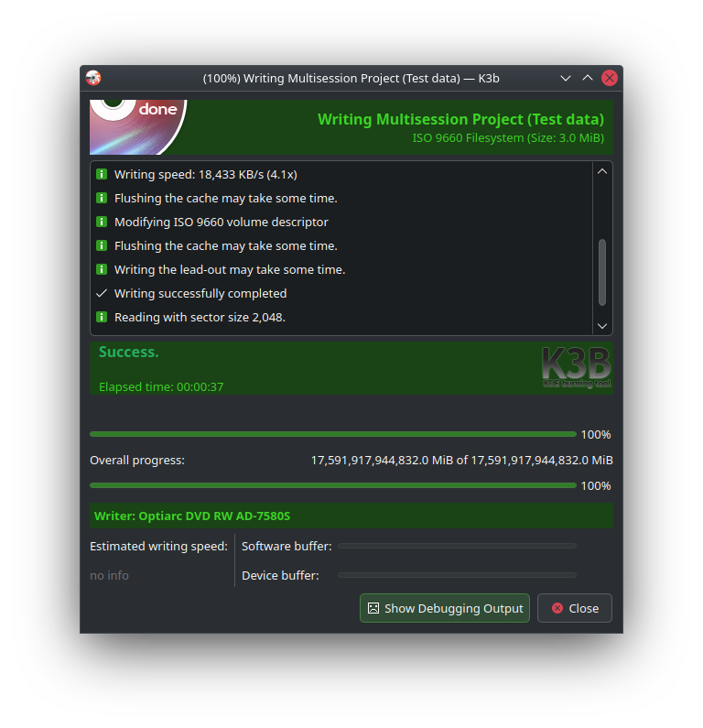Close the burn dialog via Close button
The width and height of the screenshot is (703, 728).
[x=575, y=608]
